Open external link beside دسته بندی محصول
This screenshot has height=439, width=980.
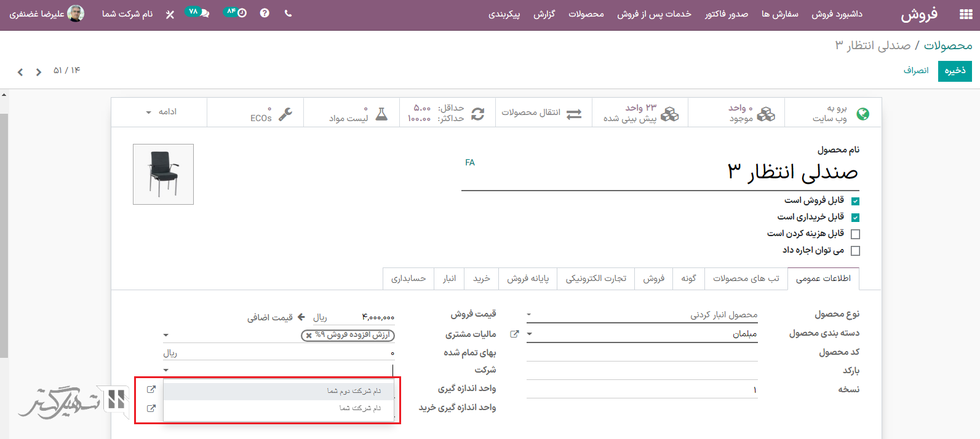point(514,334)
